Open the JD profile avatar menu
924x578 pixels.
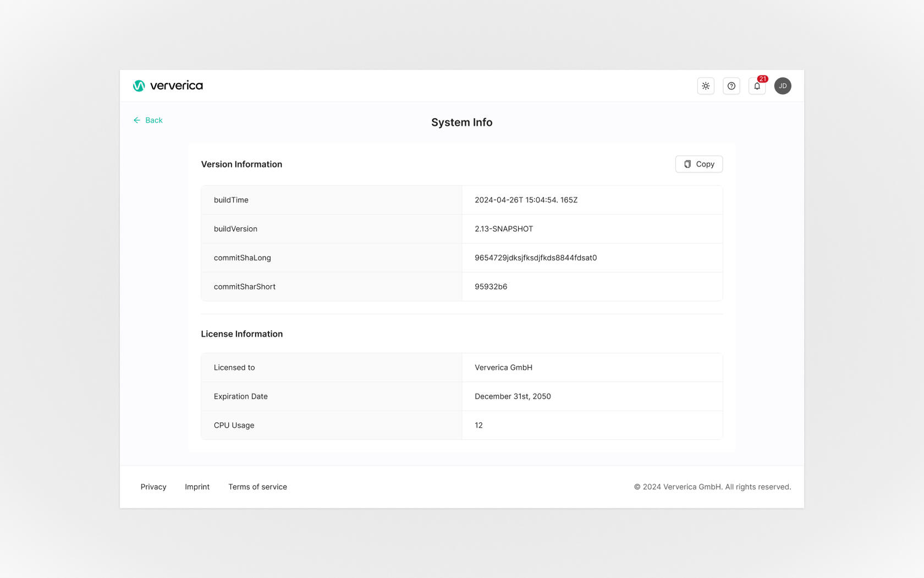(x=783, y=86)
